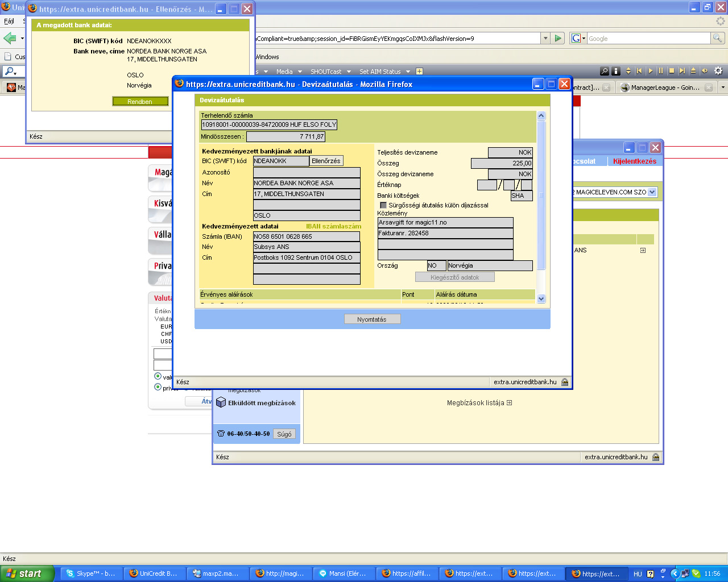Image resolution: width=728 pixels, height=582 pixels.
Task: Click the play button in media toolbar
Action: 651,71
